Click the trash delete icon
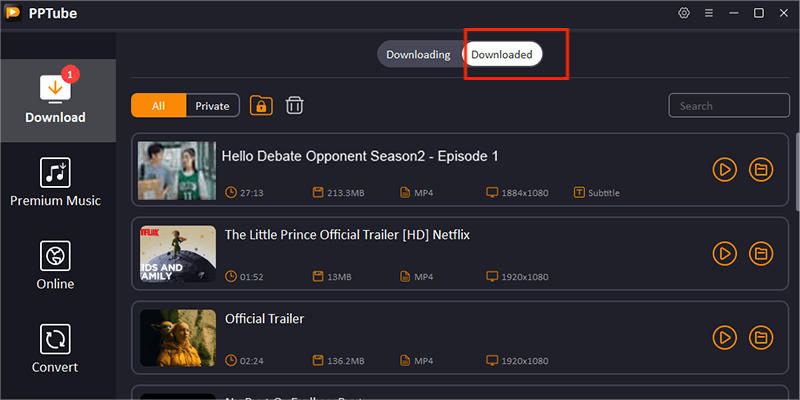800x400 pixels. [x=295, y=105]
